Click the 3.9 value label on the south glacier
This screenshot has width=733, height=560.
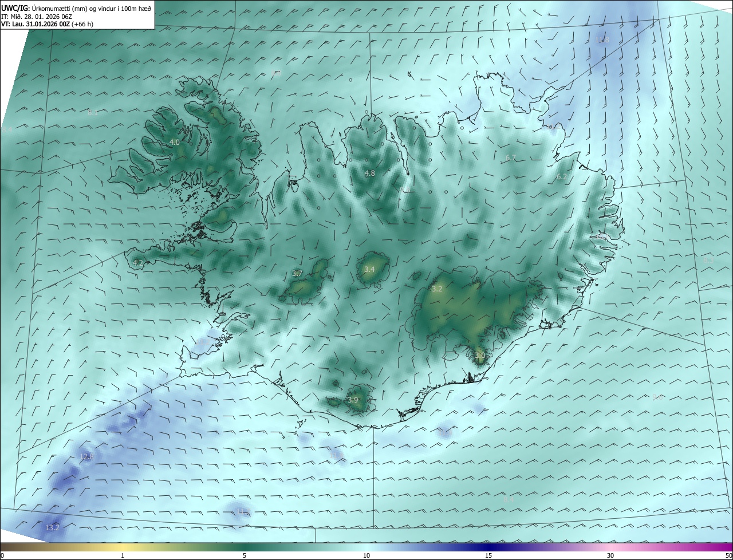pos(353,400)
